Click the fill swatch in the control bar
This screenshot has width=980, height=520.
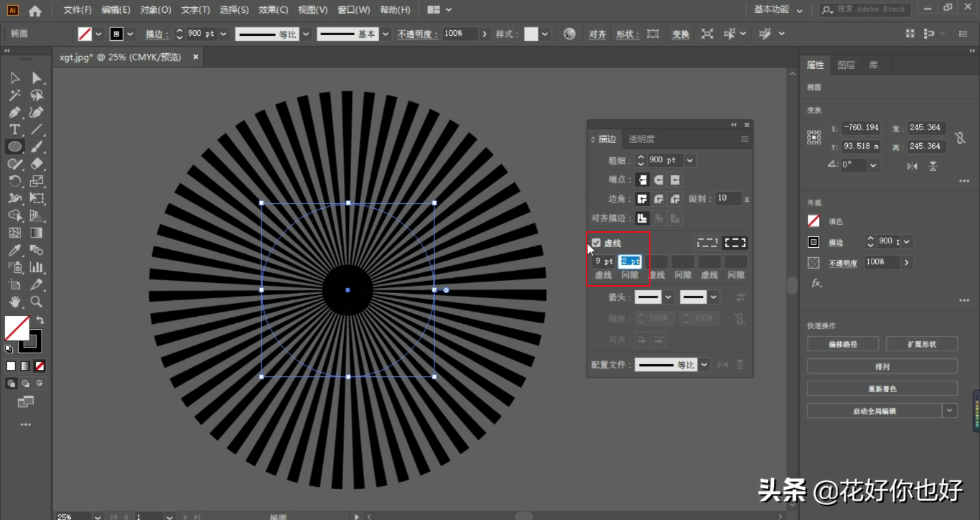click(85, 34)
